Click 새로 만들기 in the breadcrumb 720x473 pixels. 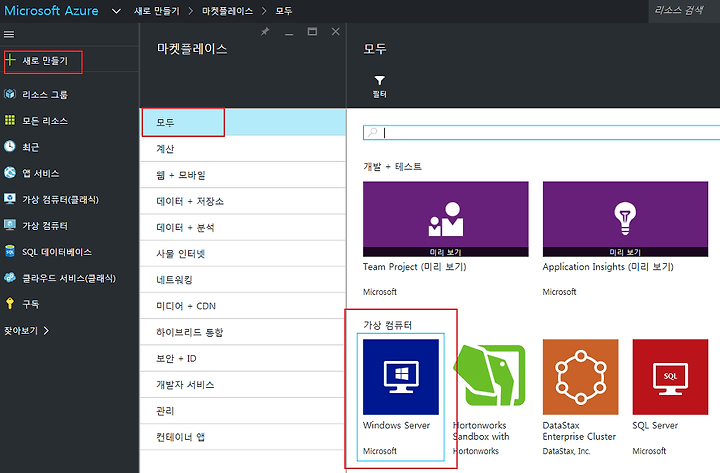(157, 11)
